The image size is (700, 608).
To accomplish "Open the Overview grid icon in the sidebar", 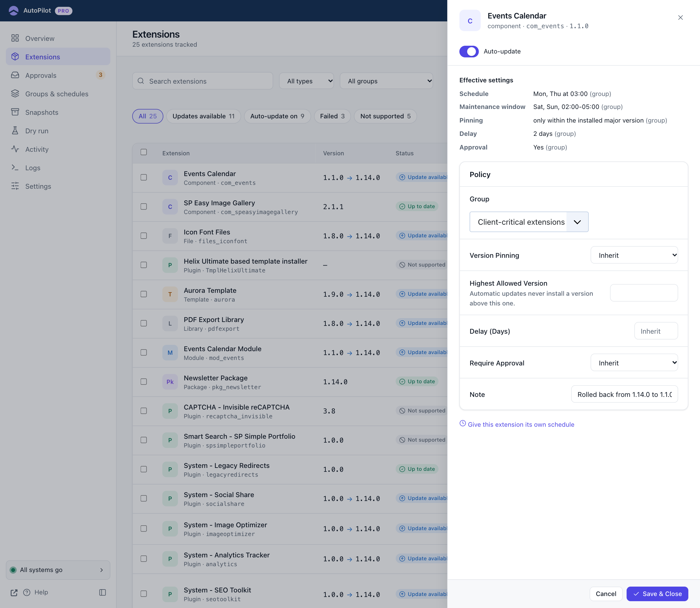I will (x=15, y=38).
